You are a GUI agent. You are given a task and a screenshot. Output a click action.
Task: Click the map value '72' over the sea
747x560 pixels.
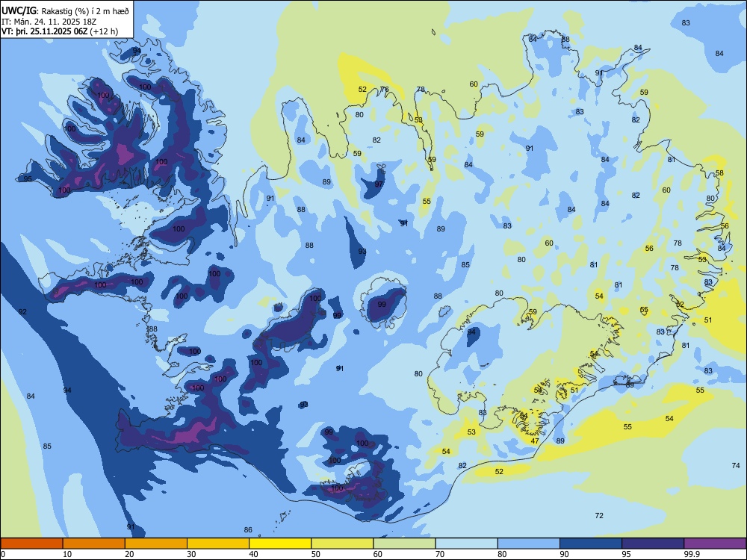click(x=599, y=515)
